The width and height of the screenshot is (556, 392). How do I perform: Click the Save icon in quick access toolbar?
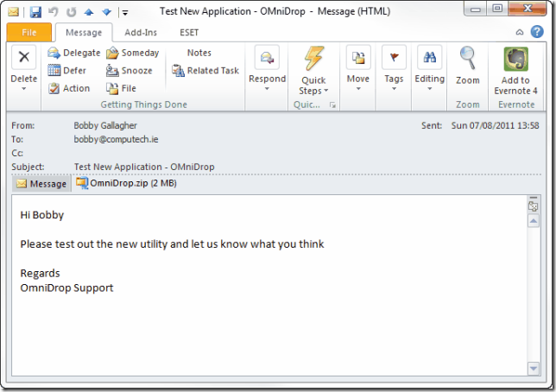[x=35, y=12]
